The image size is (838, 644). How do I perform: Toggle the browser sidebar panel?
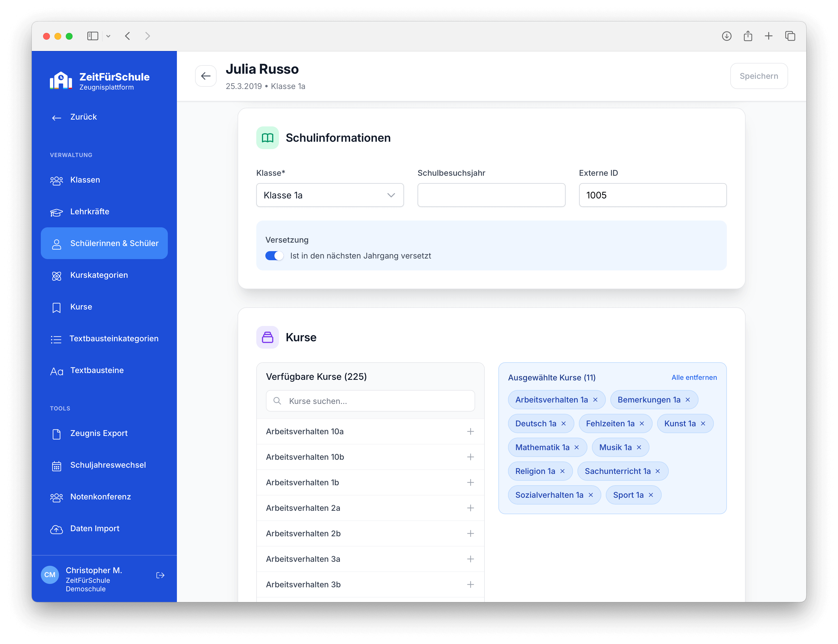point(93,36)
